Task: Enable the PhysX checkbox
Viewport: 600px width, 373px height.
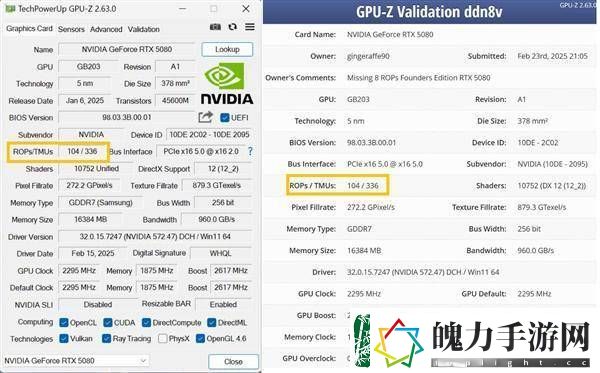Action: coord(163,339)
